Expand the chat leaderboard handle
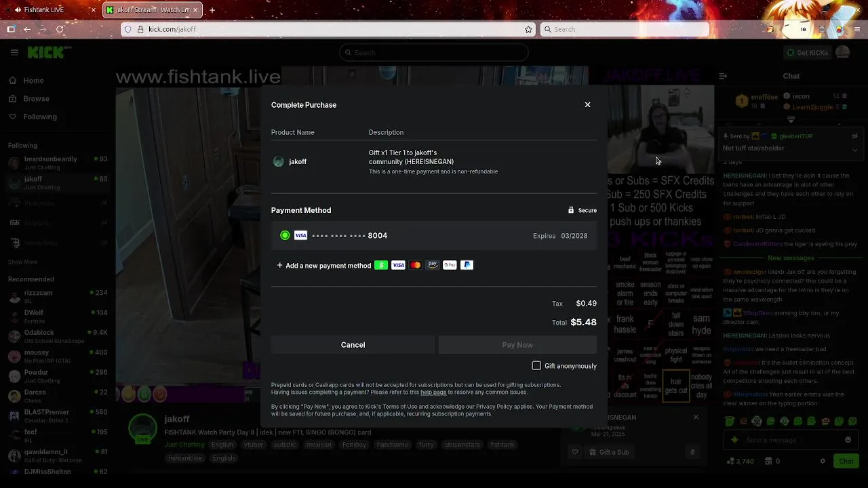868x488 pixels. tap(791, 120)
